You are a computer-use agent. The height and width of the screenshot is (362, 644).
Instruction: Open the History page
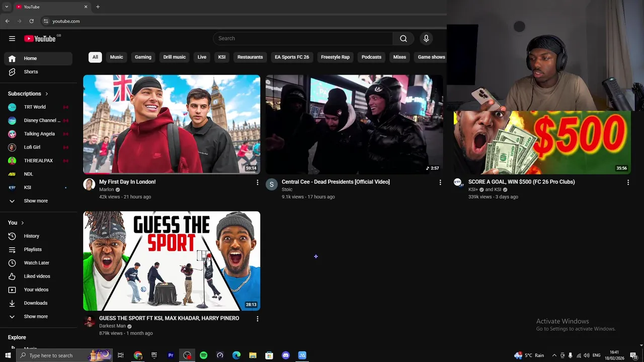tap(38, 236)
